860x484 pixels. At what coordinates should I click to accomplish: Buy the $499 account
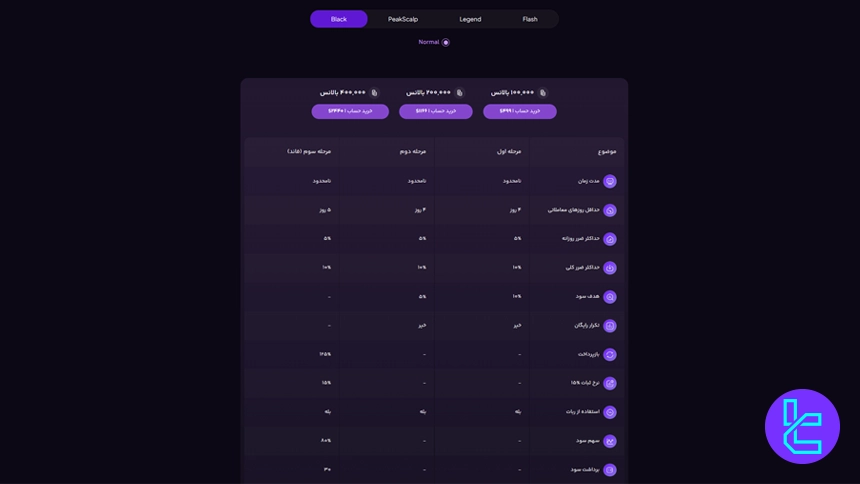(x=520, y=111)
